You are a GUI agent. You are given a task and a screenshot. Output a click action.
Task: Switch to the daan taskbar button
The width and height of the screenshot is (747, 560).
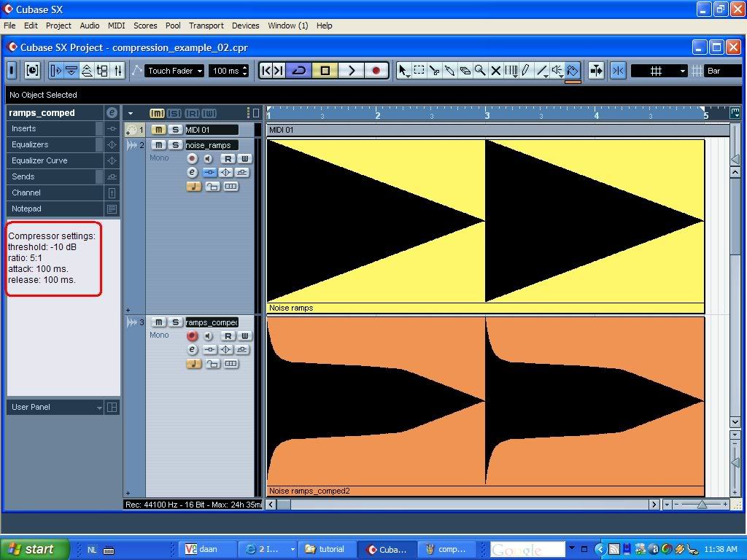208,550
